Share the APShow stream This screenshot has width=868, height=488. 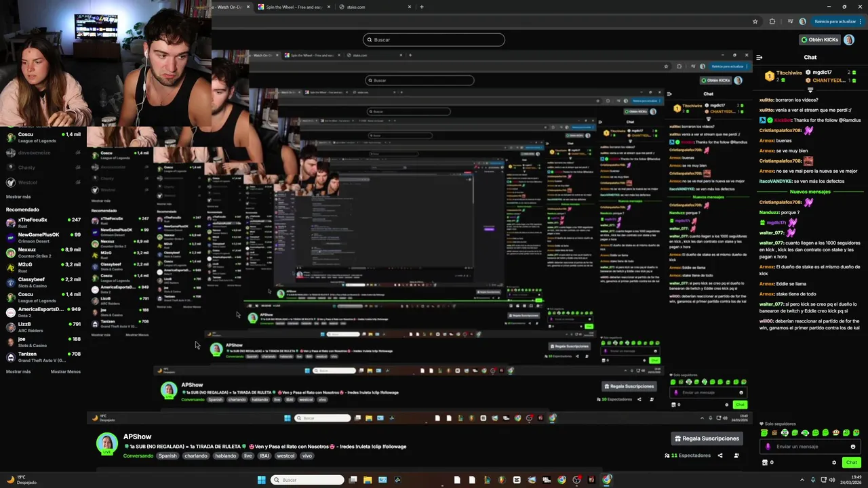pos(720,455)
